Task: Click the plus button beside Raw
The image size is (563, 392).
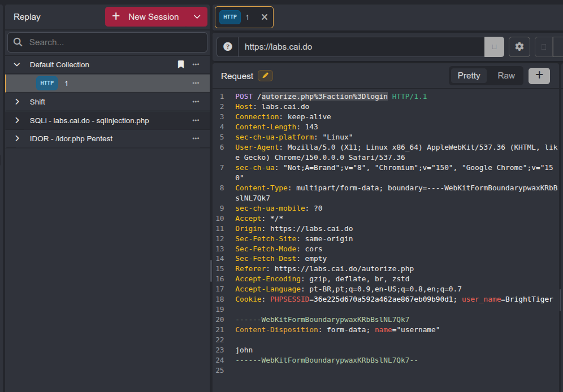Action: tap(539, 76)
